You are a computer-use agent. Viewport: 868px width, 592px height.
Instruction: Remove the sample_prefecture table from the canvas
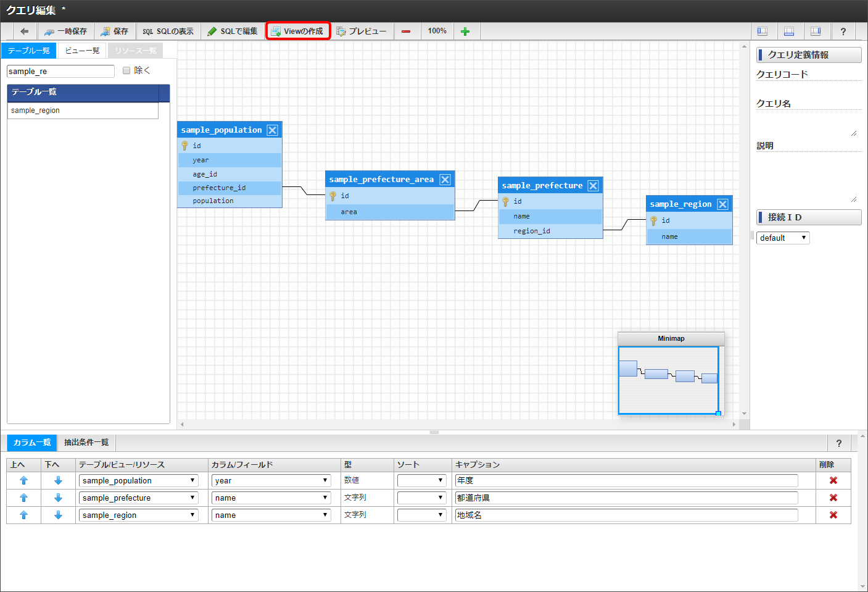pyautogui.click(x=593, y=186)
